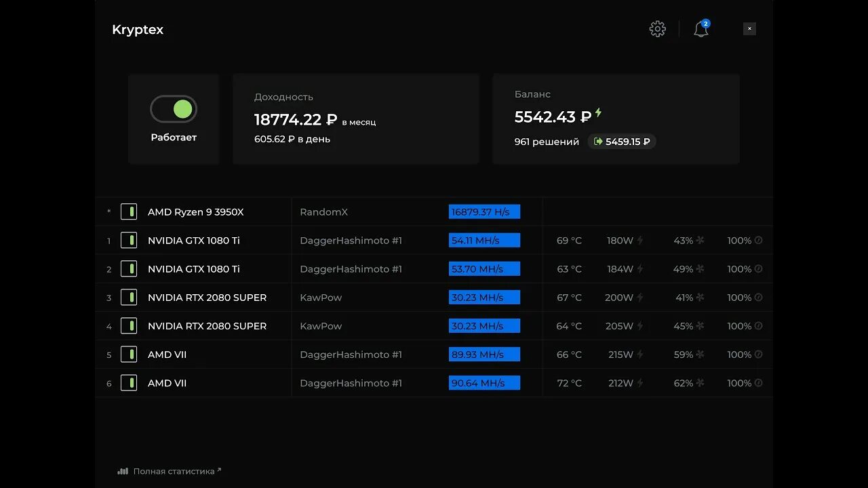The width and height of the screenshot is (868, 488).
Task: Click load gauge icon in 69 °C row
Action: pyautogui.click(x=759, y=241)
